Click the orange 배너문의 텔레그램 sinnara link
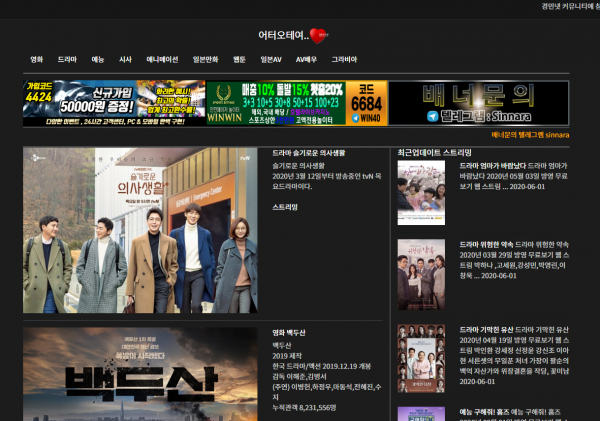This screenshot has height=421, width=600. click(x=530, y=135)
